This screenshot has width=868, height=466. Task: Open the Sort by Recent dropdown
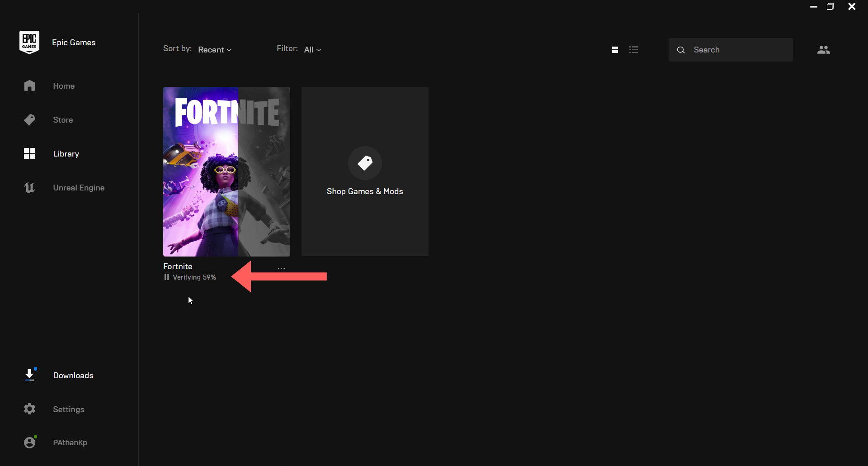pos(214,49)
